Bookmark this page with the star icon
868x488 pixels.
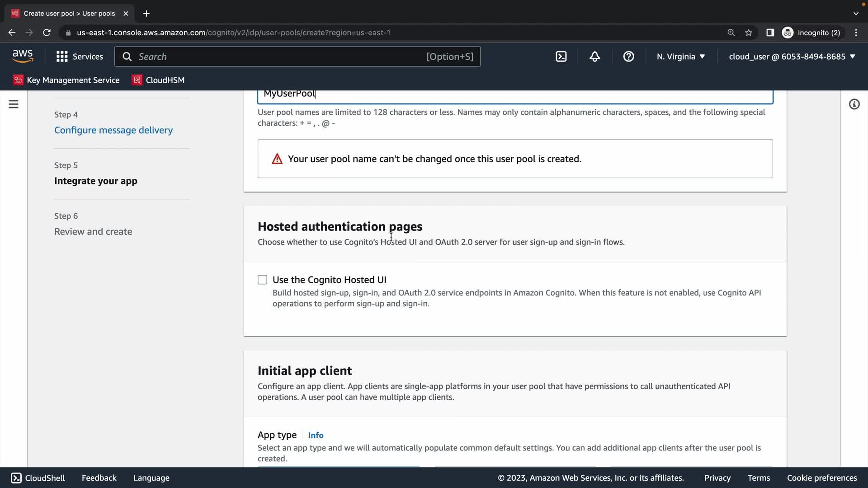pyautogui.click(x=749, y=33)
